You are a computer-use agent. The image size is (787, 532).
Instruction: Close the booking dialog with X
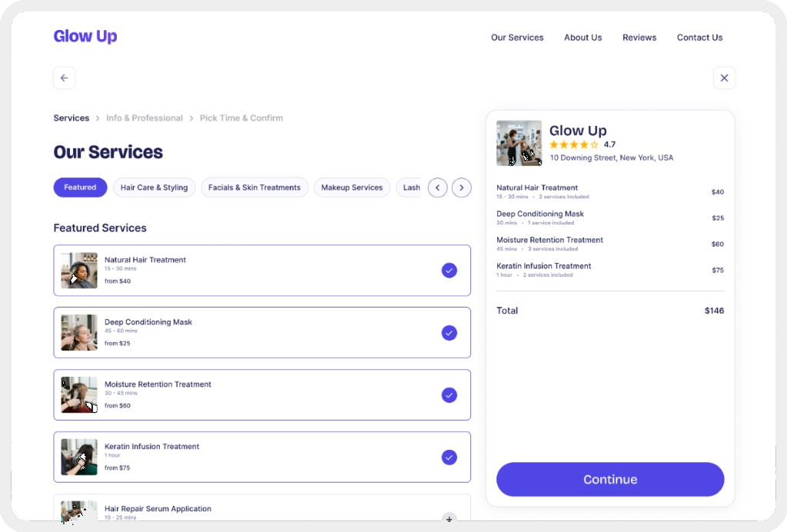tap(724, 78)
